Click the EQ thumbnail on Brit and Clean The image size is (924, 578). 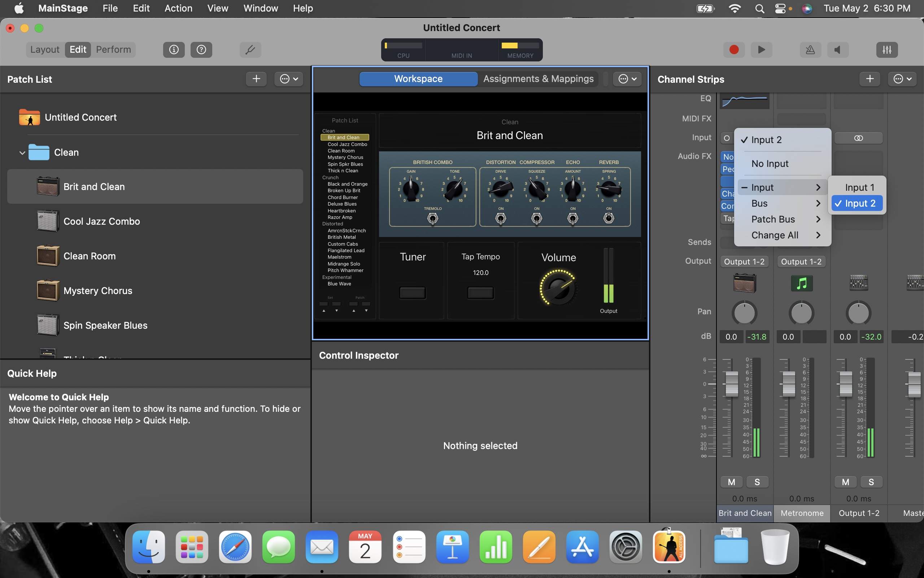click(745, 100)
